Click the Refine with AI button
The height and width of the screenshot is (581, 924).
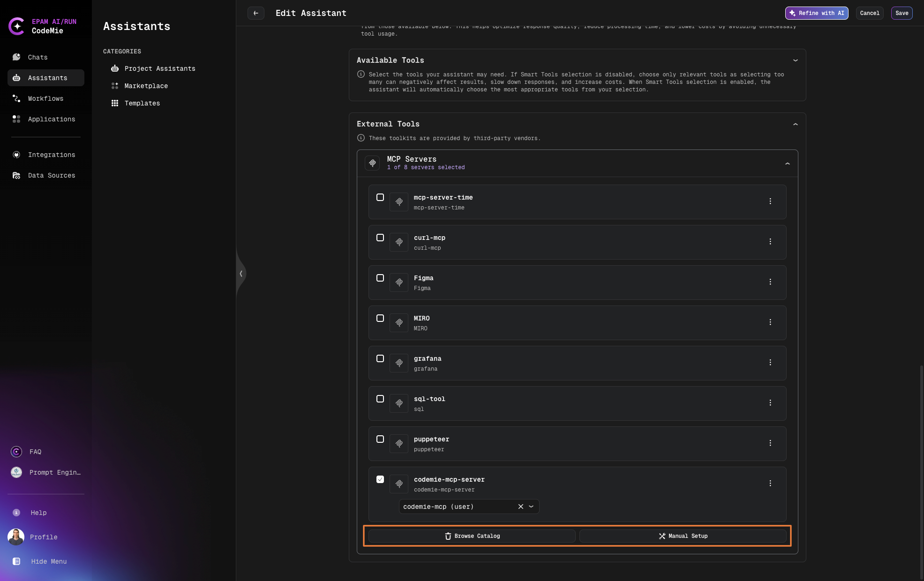coord(816,13)
